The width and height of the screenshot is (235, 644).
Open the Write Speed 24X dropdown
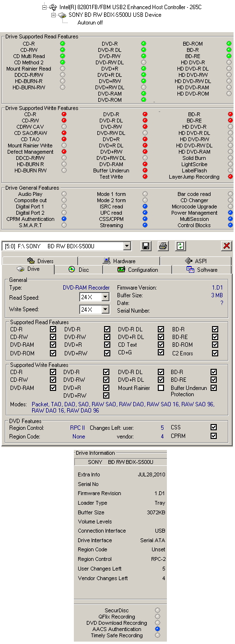[x=105, y=310]
